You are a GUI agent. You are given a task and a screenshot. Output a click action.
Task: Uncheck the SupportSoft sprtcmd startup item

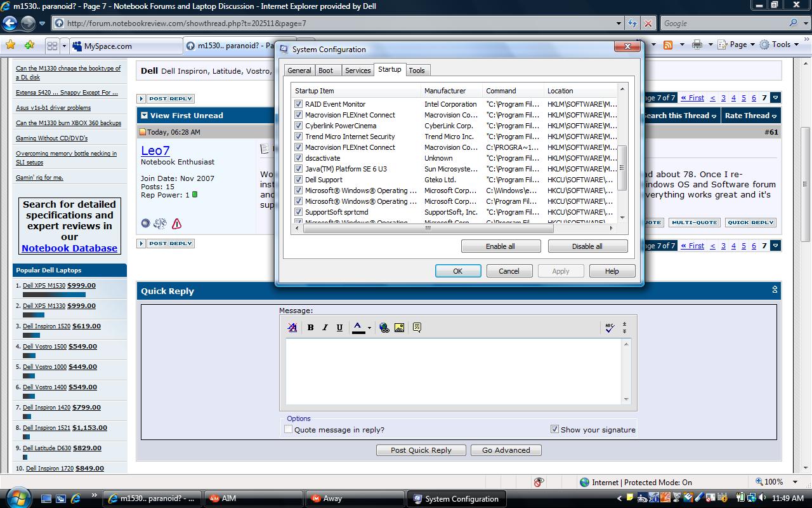coord(298,212)
